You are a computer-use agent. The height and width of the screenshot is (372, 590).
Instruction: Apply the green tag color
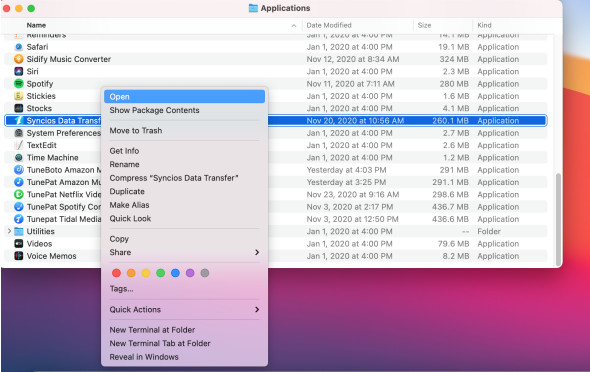point(161,273)
